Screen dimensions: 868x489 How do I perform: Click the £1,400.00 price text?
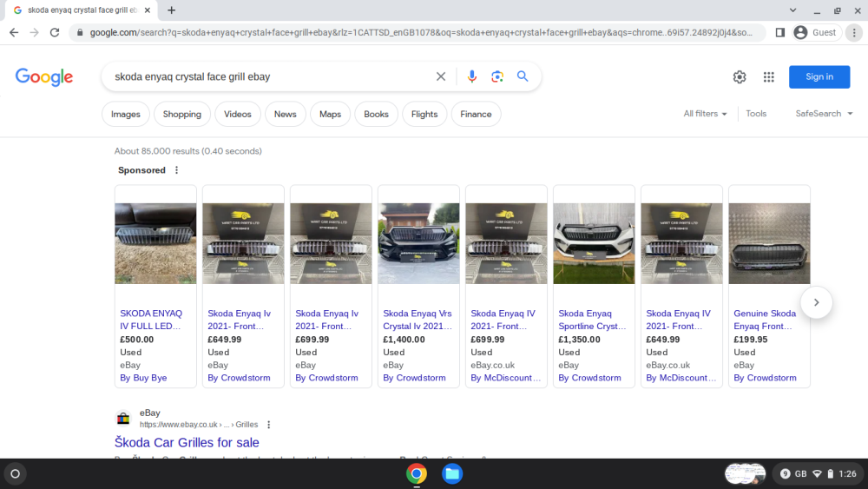(404, 340)
